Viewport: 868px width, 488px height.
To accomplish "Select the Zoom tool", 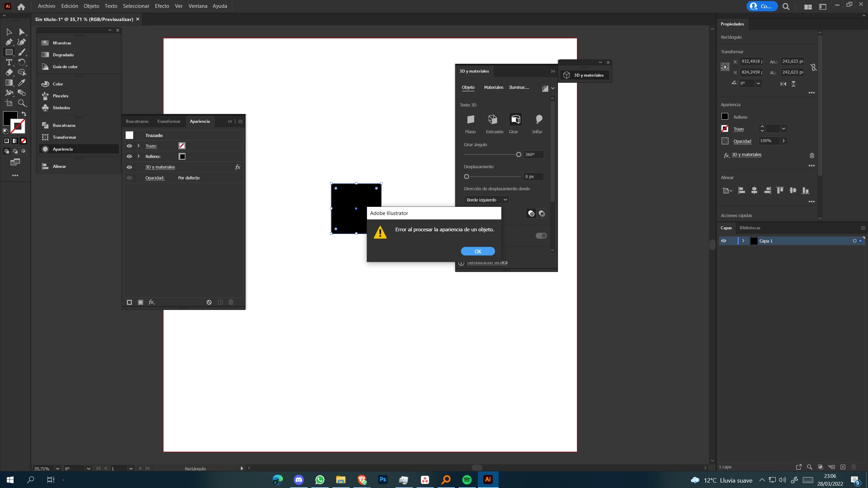I will [x=22, y=103].
